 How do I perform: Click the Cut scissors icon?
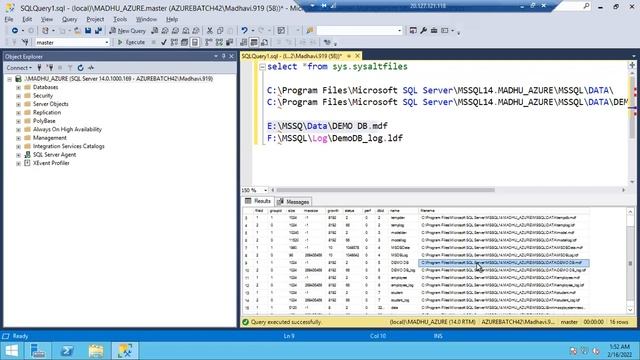tap(209, 31)
